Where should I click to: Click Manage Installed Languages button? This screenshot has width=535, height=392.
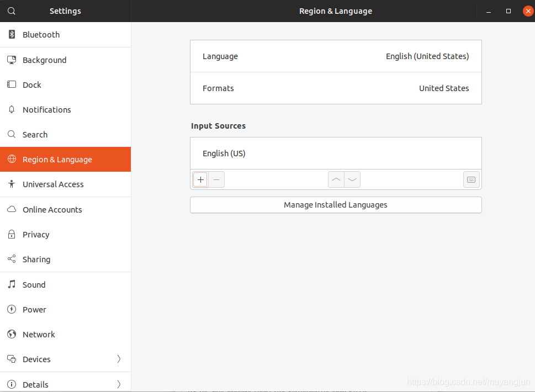[336, 205]
